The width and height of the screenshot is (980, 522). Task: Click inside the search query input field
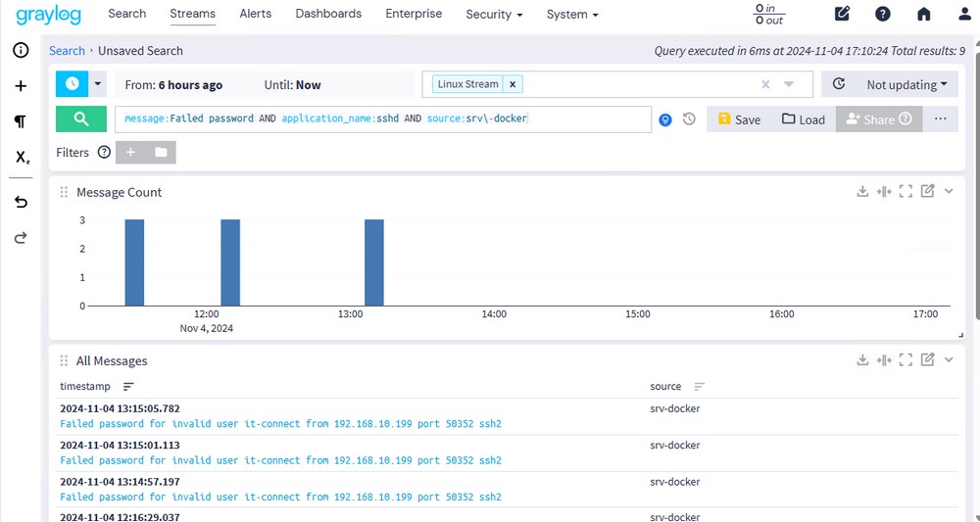pos(382,119)
